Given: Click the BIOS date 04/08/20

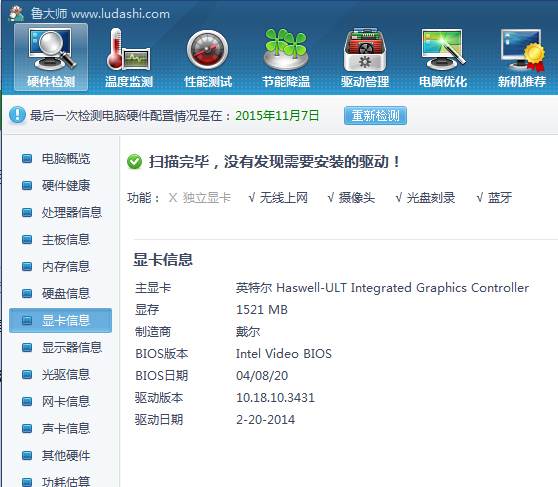Looking at the screenshot, I should pyautogui.click(x=262, y=376).
